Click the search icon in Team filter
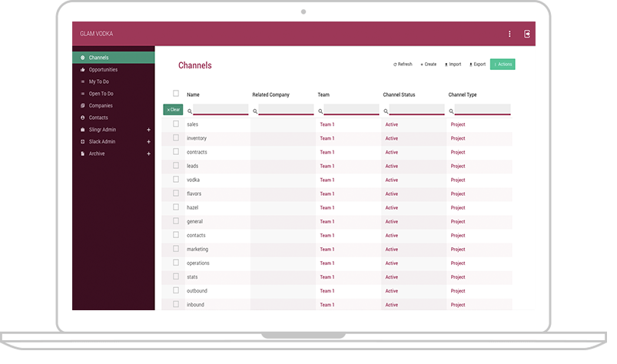This screenshot has height=364, width=617. (320, 111)
